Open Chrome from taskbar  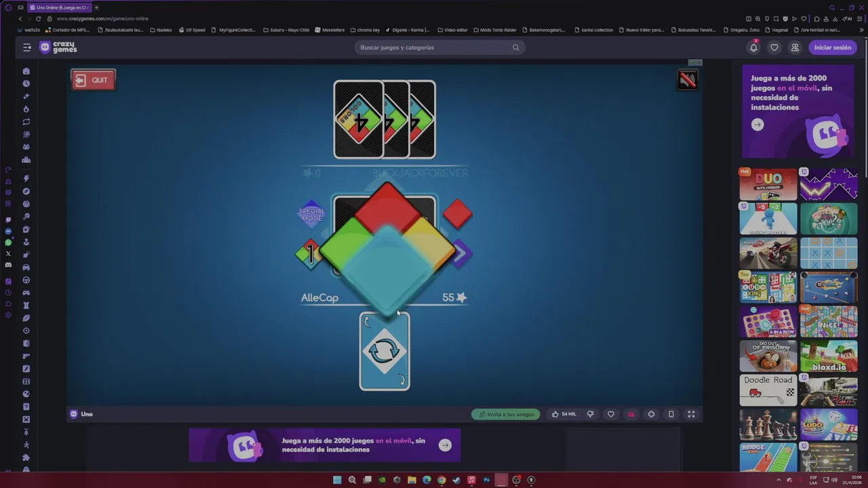[441, 480]
